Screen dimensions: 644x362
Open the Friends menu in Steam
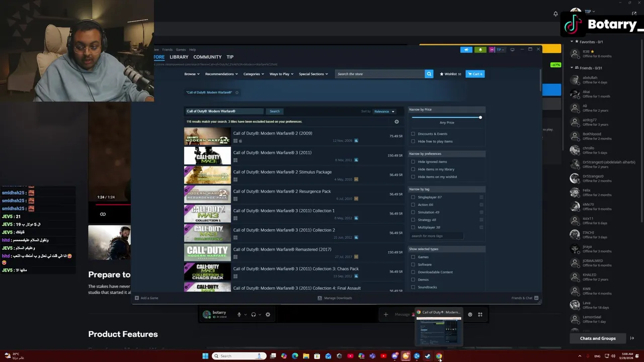coord(167,50)
